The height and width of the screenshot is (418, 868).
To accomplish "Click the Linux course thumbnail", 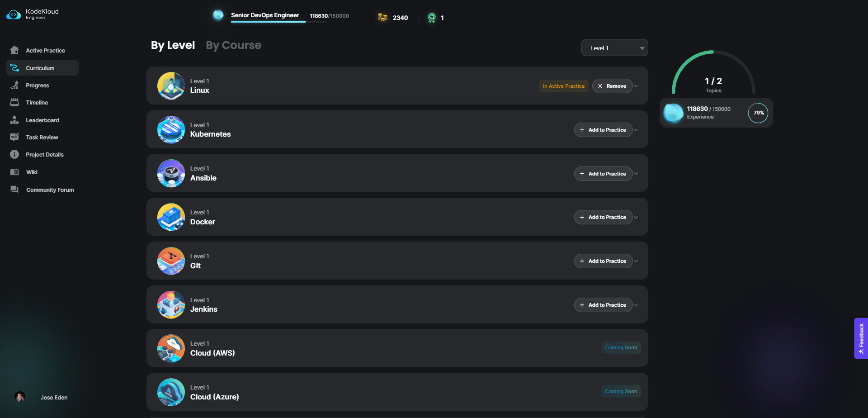I will pyautogui.click(x=171, y=86).
